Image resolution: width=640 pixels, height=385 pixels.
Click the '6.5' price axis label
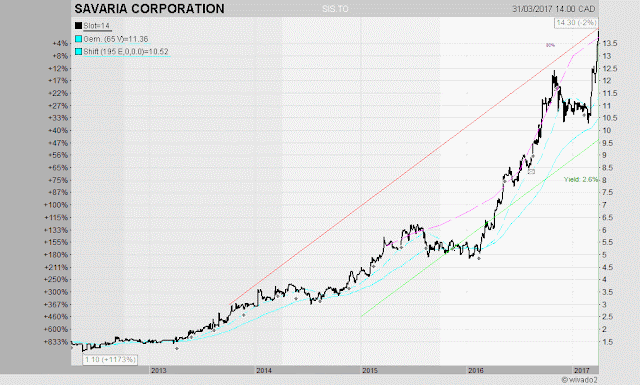[x=608, y=218]
